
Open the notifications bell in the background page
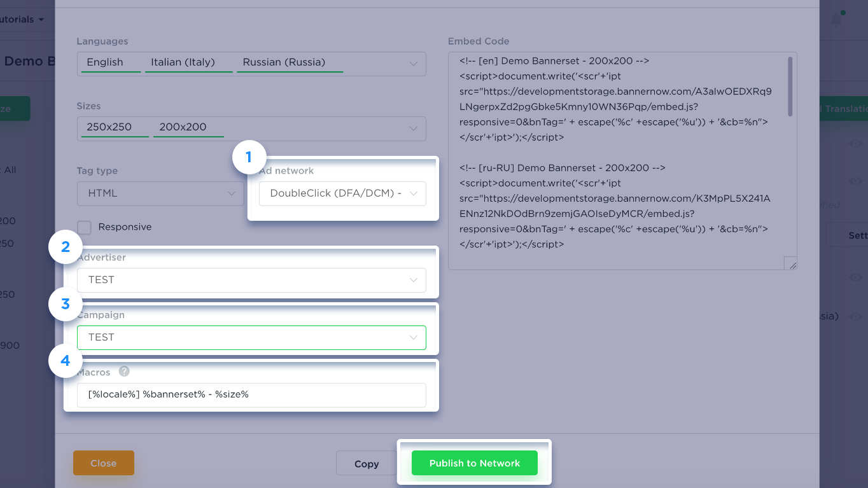pos(837,20)
